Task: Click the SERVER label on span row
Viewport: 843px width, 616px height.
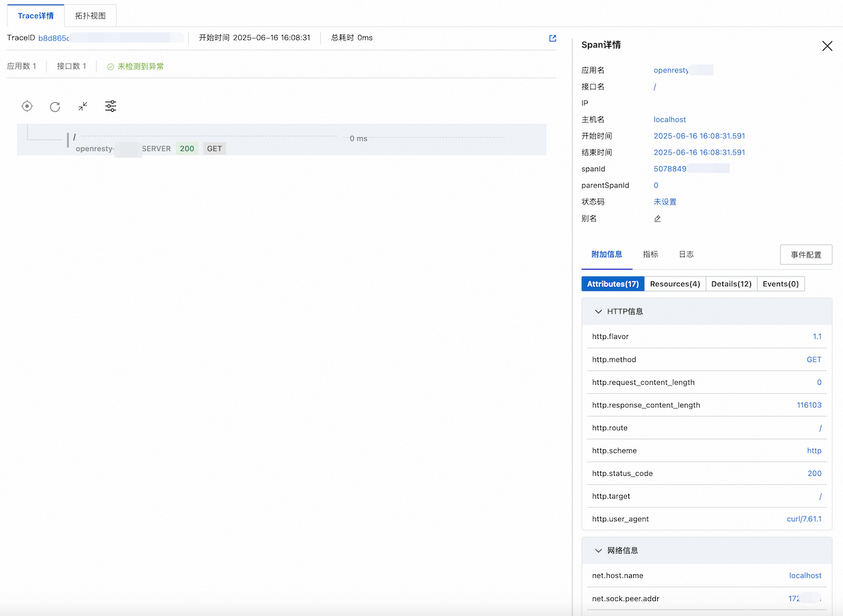Action: pos(156,149)
